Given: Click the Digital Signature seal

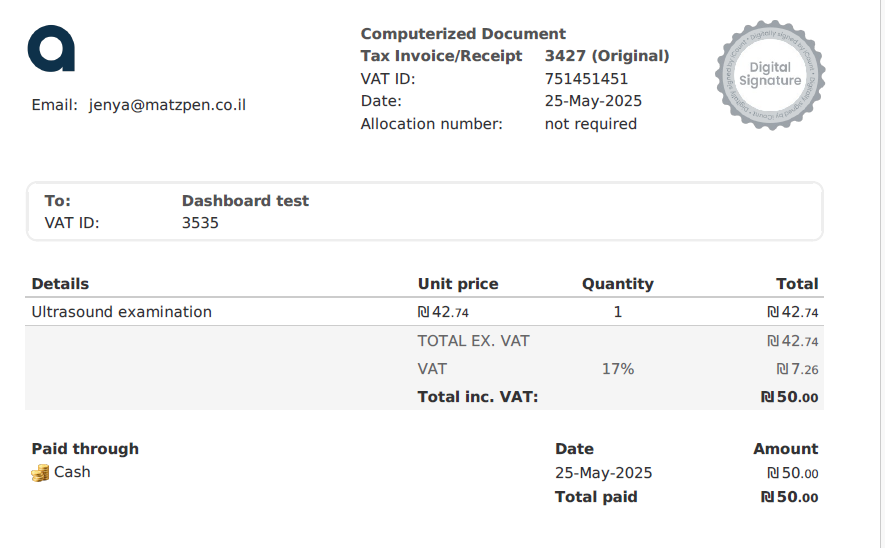Looking at the screenshot, I should [769, 74].
